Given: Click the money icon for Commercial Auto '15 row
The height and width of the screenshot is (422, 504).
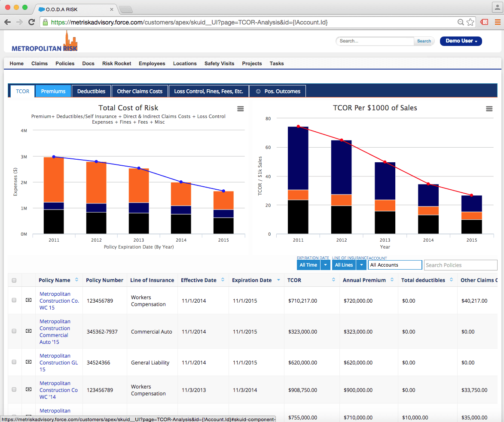Looking at the screenshot, I should [29, 331].
